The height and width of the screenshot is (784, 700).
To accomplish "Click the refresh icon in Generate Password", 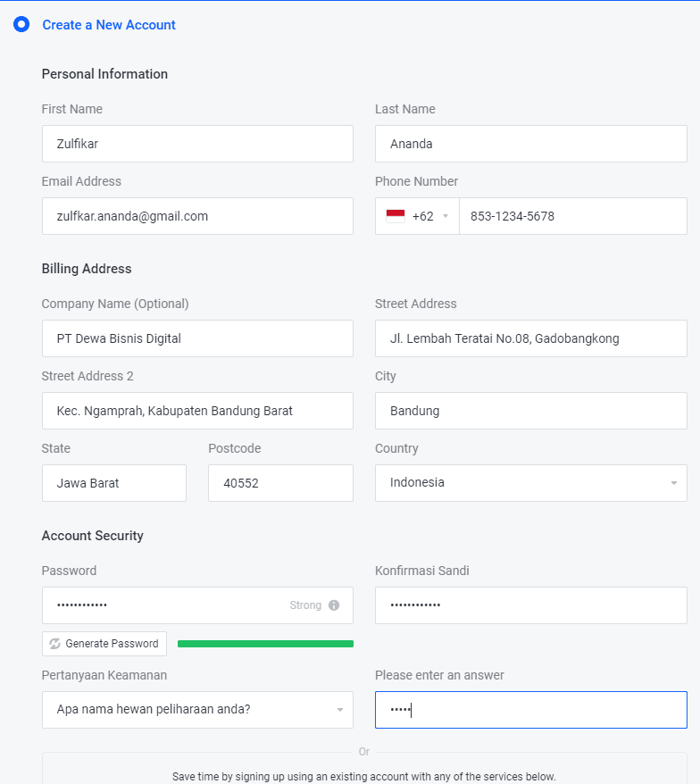I will coord(54,644).
